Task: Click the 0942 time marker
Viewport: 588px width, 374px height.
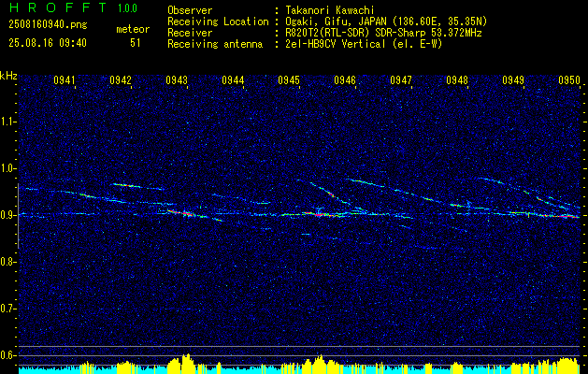Action: tap(121, 79)
